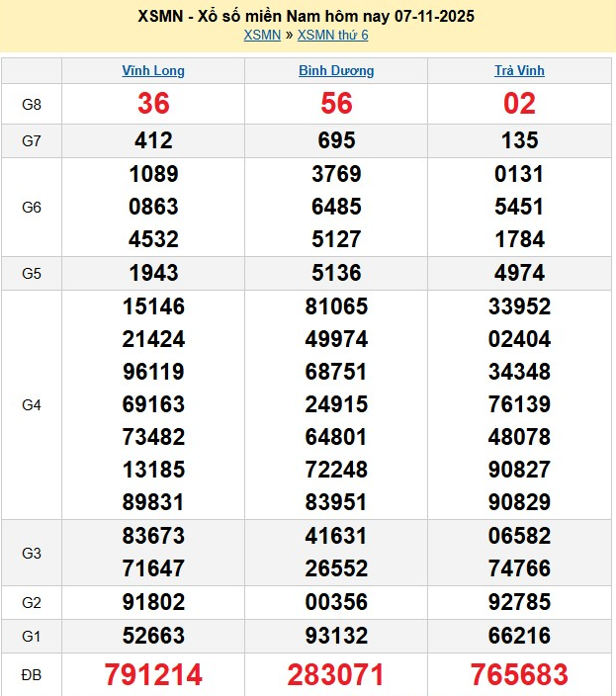Screen dimensions: 616x696
Task: Click the G4 row label
Action: [x=32, y=404]
